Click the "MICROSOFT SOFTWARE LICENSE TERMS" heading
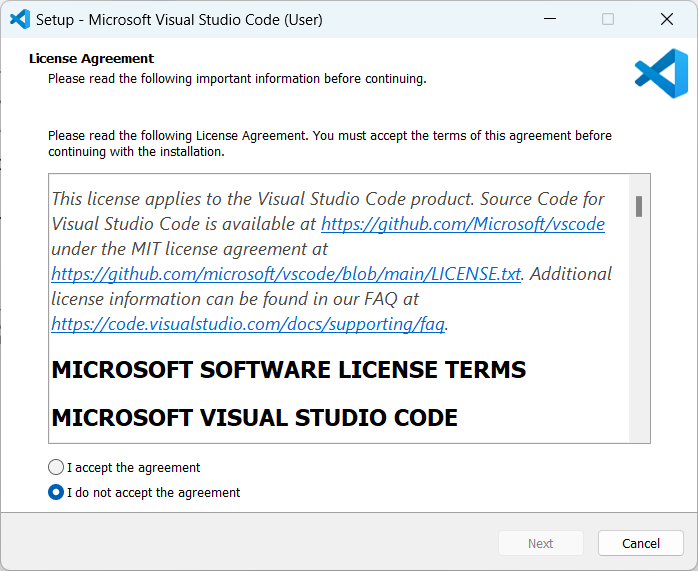Screen dimensions: 698x571 coord(288,370)
